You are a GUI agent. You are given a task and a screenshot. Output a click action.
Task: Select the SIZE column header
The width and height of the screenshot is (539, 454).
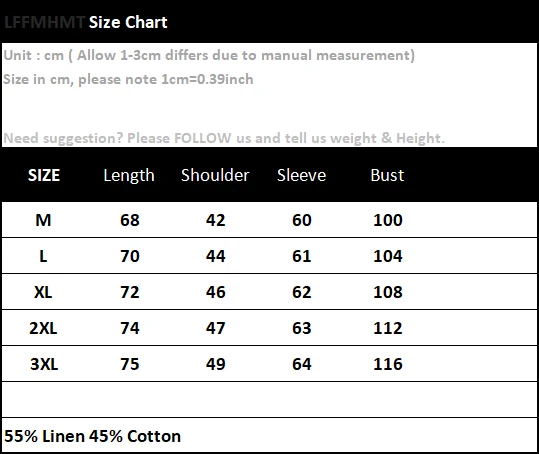(44, 175)
